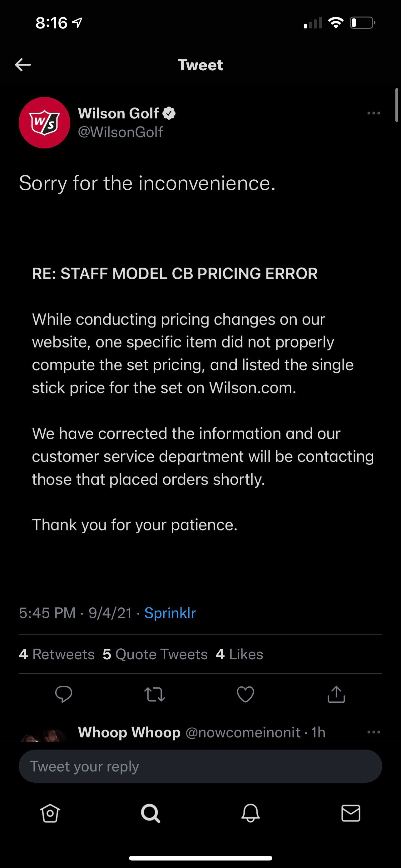Go to the Home tab icon
Viewport: 401px width, 868px height.
click(x=50, y=813)
